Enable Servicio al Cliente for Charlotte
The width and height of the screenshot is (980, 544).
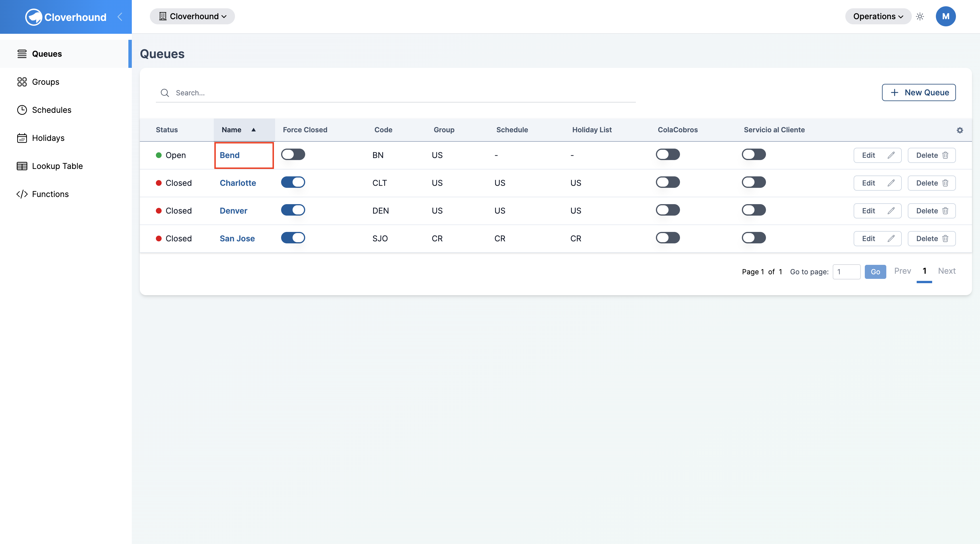tap(754, 182)
